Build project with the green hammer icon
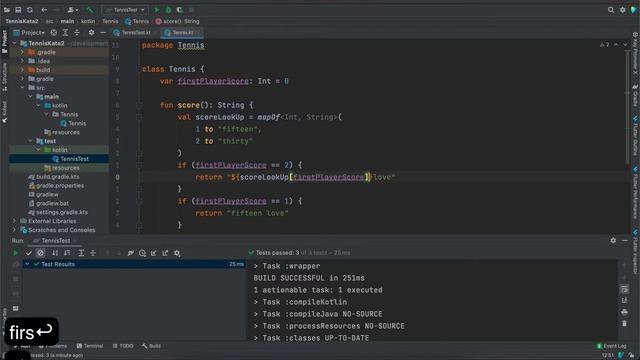This screenshot has height=360, width=640. (x=89, y=9)
